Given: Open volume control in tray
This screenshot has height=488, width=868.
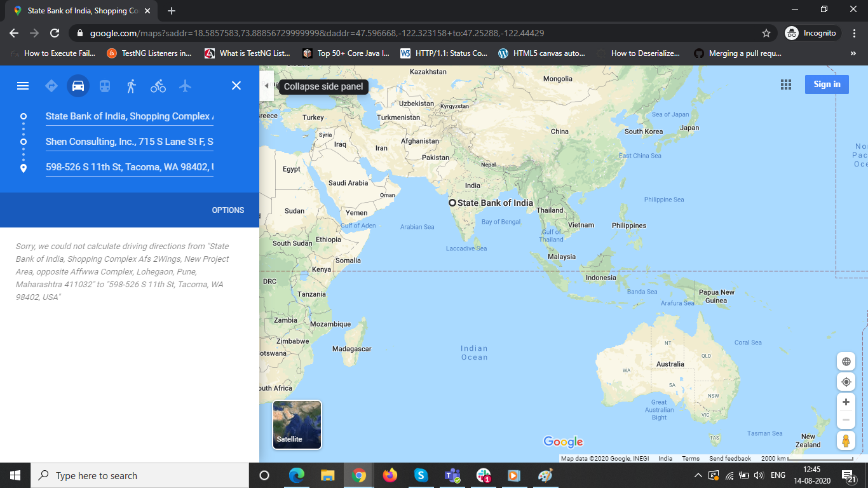Looking at the screenshot, I should [758, 475].
